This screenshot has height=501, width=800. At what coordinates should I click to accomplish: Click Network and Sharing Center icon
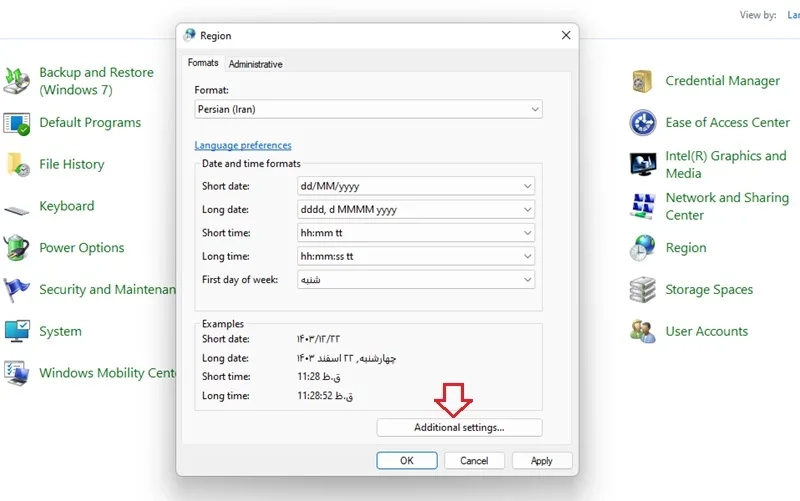[x=643, y=206]
